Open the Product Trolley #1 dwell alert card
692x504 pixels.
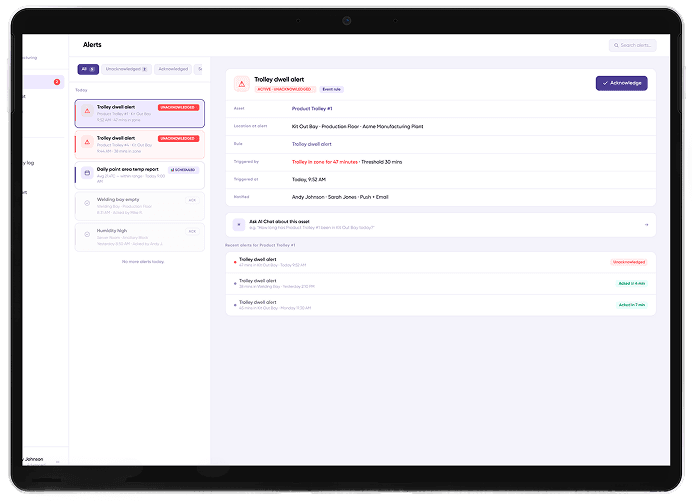point(139,113)
